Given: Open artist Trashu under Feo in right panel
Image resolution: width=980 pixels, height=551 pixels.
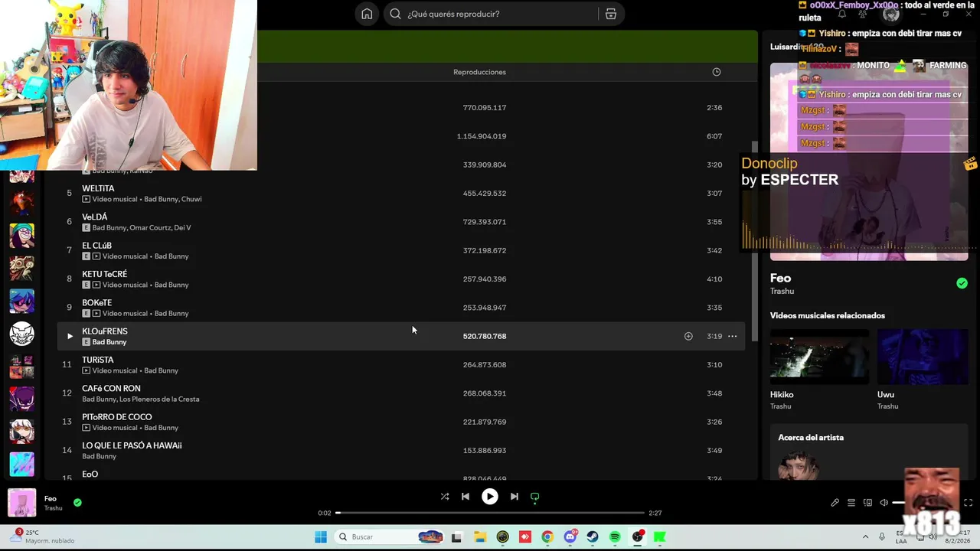Looking at the screenshot, I should 782,292.
